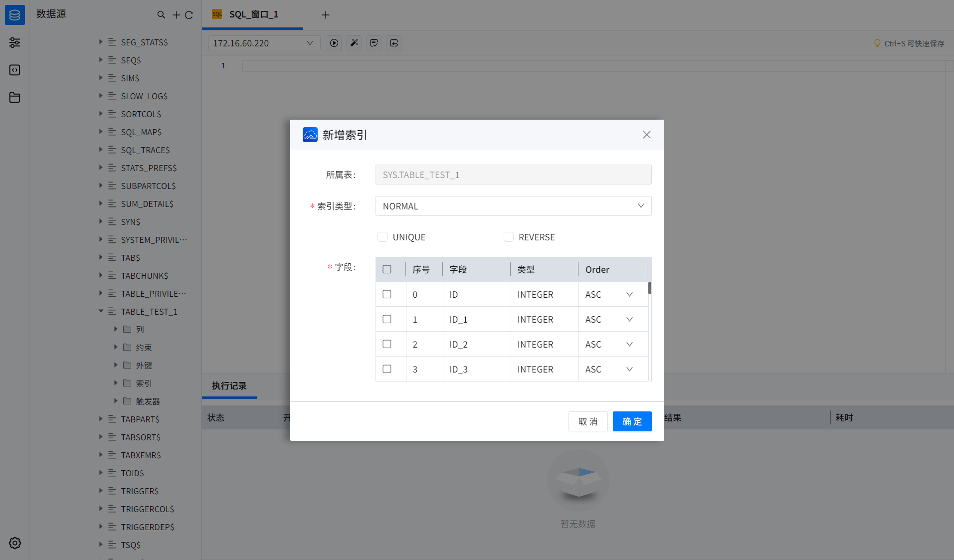954x560 pixels.
Task: Open the ASC order dropdown for ID_1
Action: (x=628, y=319)
